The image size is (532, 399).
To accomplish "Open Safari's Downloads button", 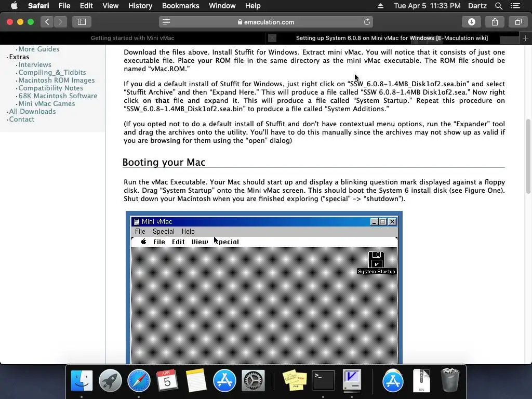I will coord(472,22).
